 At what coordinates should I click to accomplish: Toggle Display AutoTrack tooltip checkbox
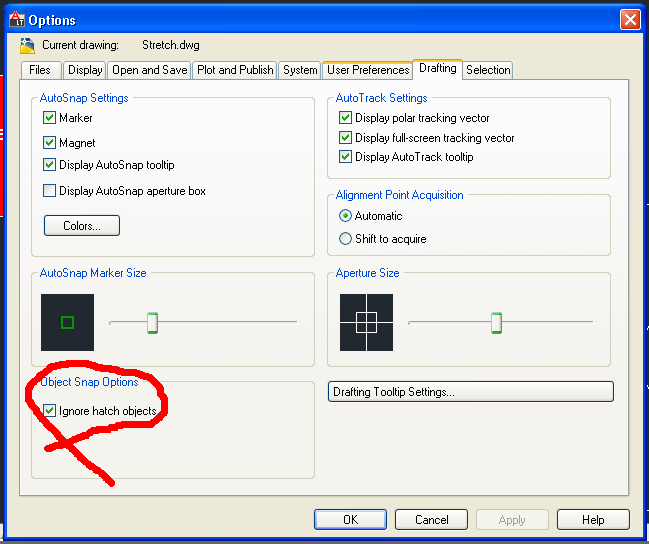coord(345,156)
